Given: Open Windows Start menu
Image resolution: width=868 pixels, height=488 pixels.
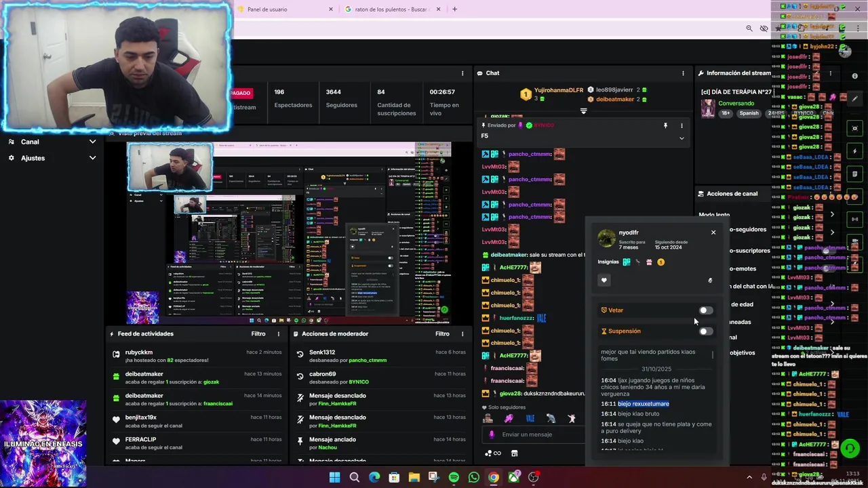Looking at the screenshot, I should (x=334, y=477).
